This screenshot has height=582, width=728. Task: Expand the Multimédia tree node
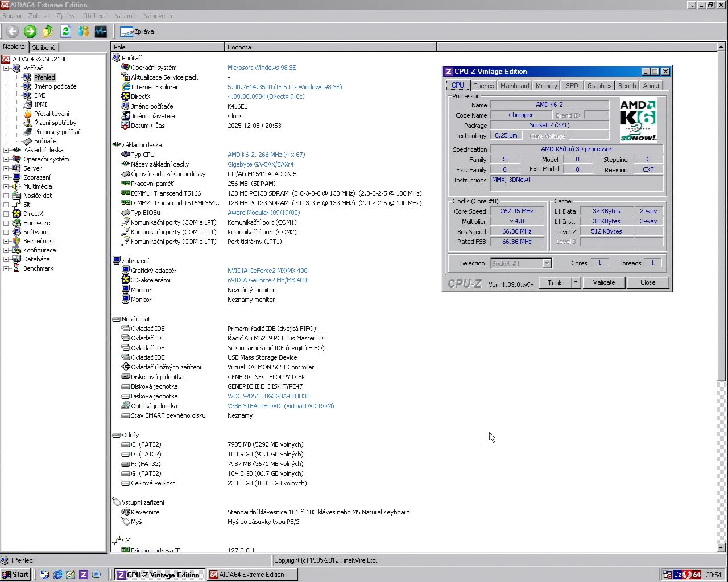6,186
